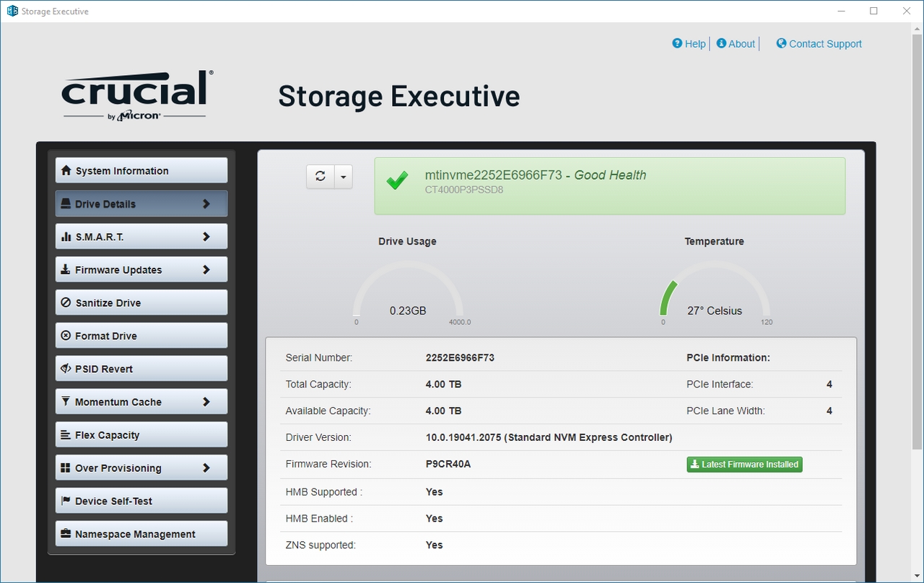Viewport: 924px width, 583px height.
Task: Click the ban icon beside Sanitize Drive
Action: click(66, 303)
